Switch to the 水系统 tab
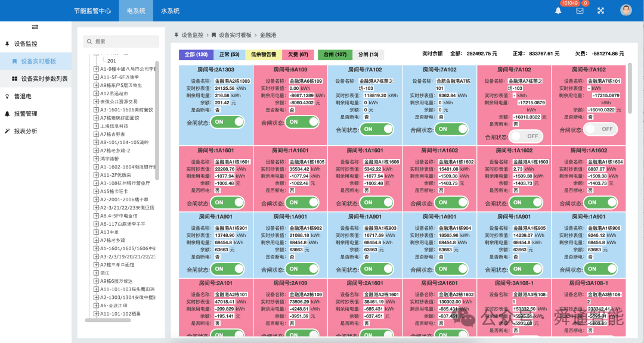The height and width of the screenshot is (343, 644). click(169, 10)
